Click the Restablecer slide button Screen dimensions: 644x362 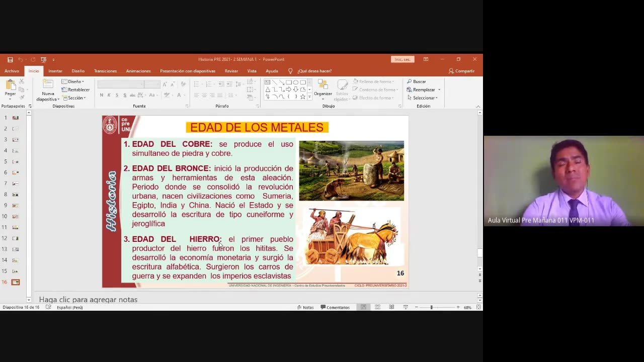(75, 89)
